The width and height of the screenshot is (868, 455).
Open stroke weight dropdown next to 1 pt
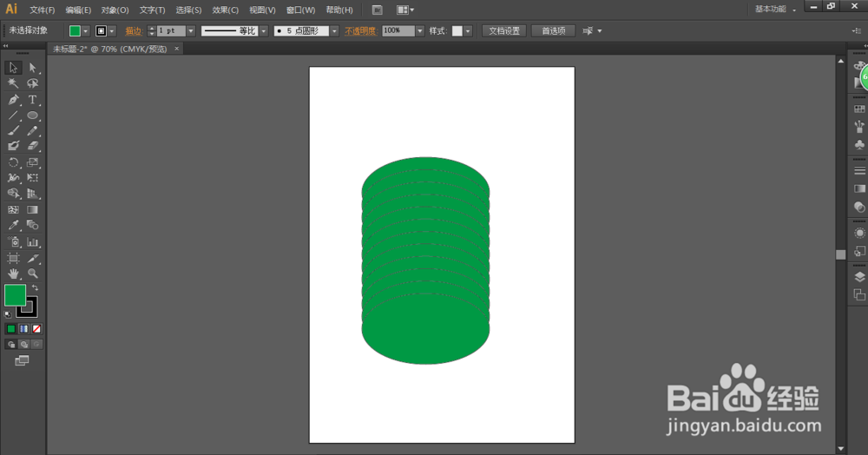point(191,31)
